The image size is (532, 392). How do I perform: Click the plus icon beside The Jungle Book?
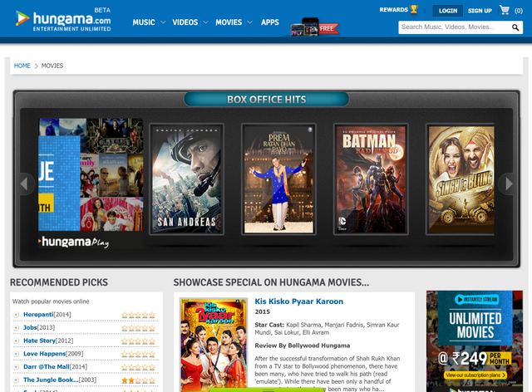point(16,380)
